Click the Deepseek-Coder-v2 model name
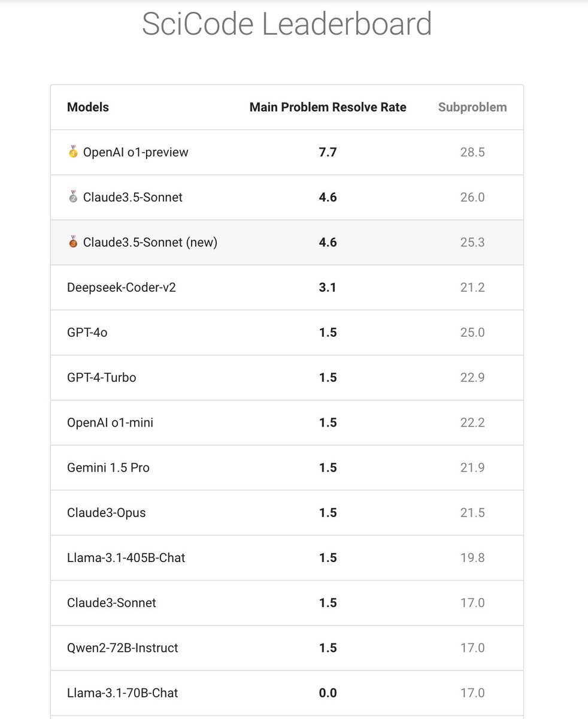The image size is (588, 719). pyautogui.click(x=122, y=288)
